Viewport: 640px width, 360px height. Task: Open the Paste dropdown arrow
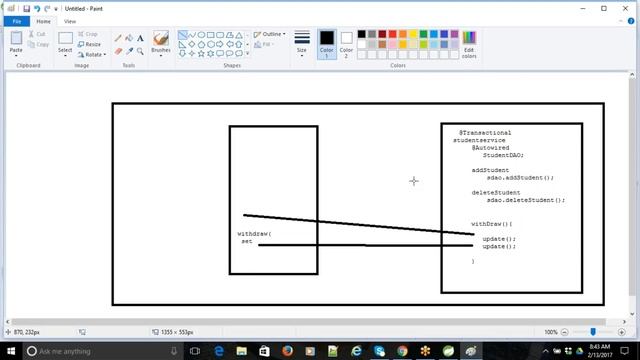[16, 56]
